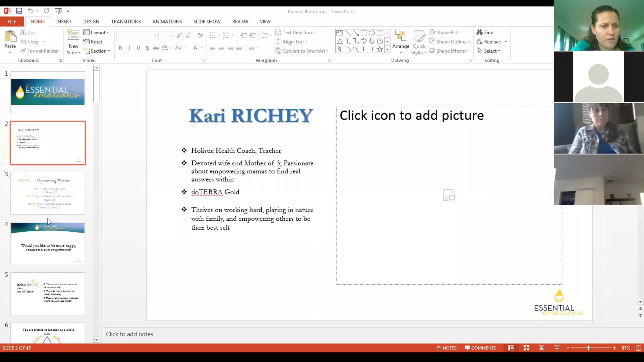Select the rectangle shape in shapes gallery
644x362 pixels.
pyautogui.click(x=364, y=33)
